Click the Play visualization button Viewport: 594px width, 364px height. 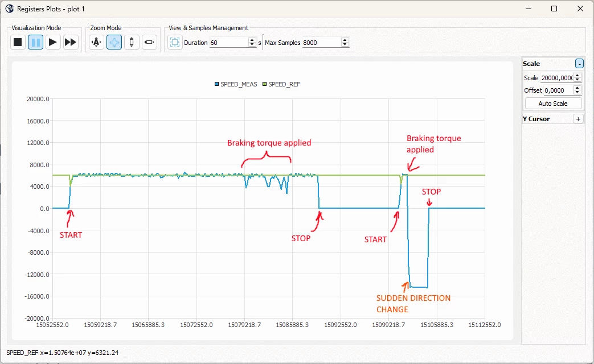pos(53,42)
